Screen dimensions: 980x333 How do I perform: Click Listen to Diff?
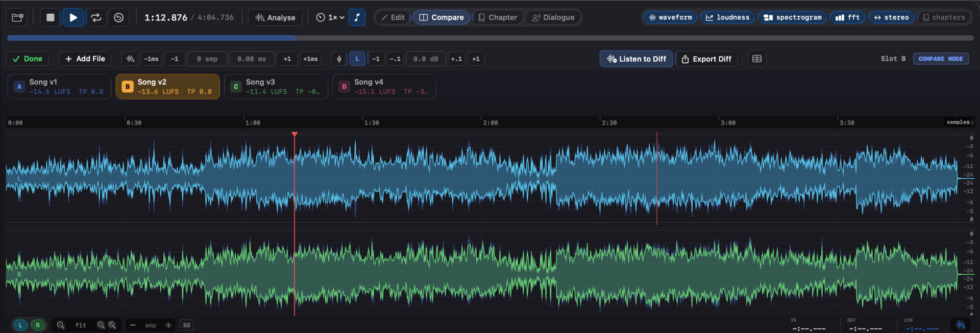pos(636,59)
